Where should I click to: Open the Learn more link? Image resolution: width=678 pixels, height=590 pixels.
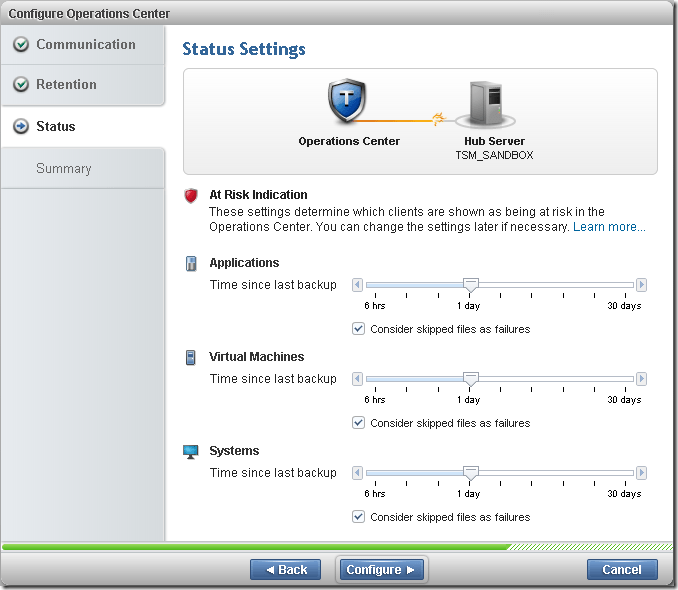[x=609, y=227]
